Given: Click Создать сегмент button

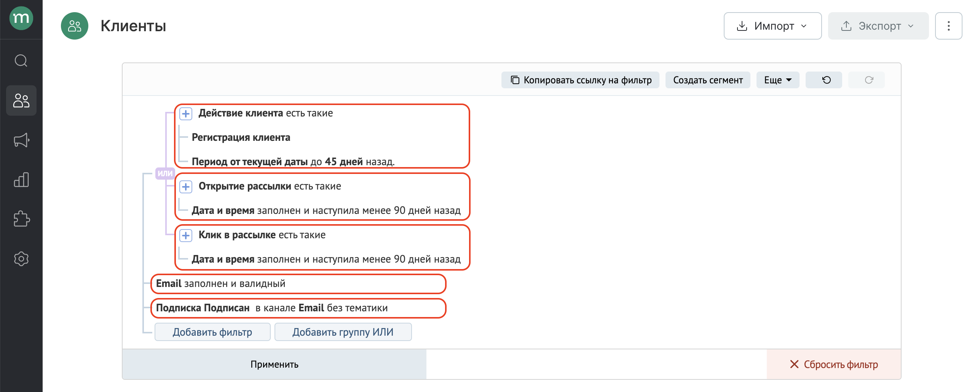Looking at the screenshot, I should coord(708,80).
